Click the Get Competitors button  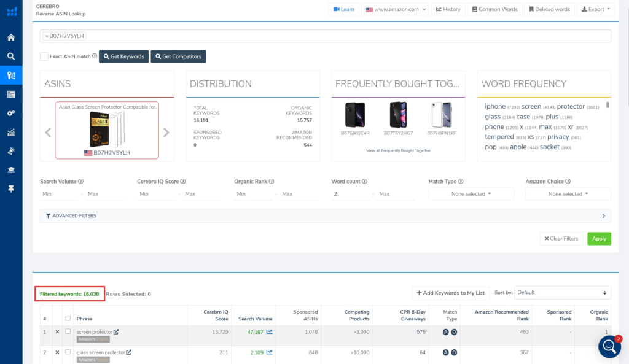pos(179,56)
